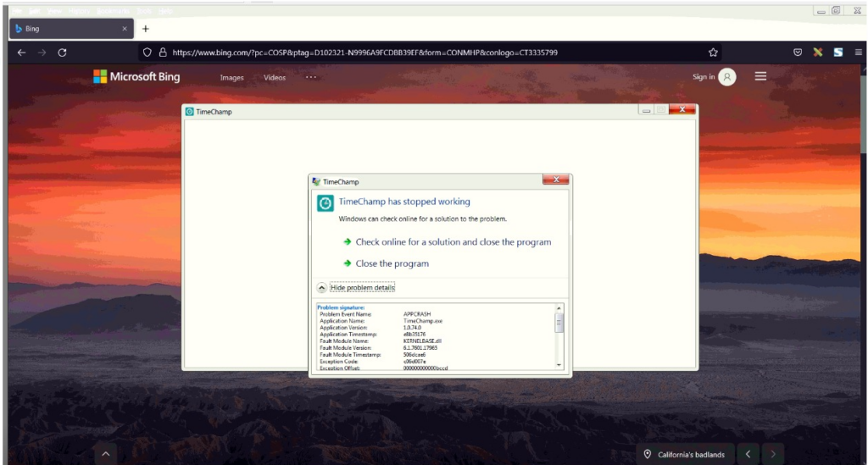Click the California's badlands location label
This screenshot has width=868, height=465.
685,455
